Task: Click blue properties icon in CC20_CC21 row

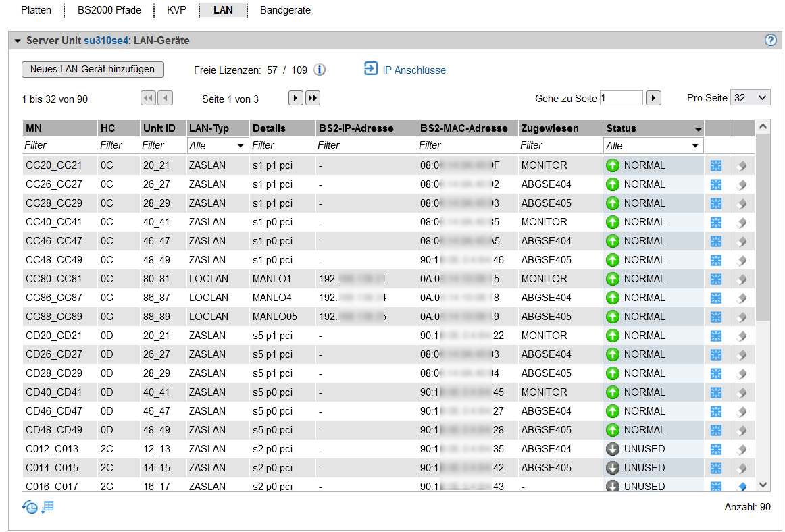Action: point(716,165)
